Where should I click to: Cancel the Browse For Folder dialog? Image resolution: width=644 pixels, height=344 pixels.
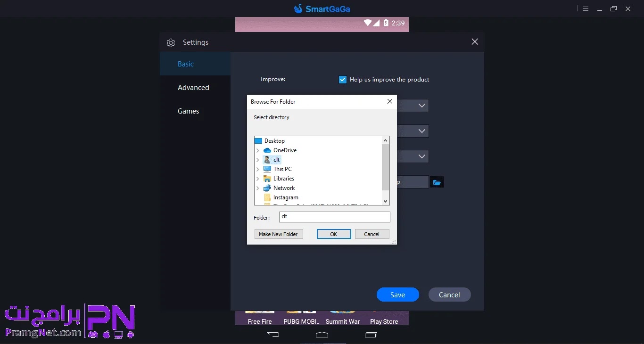point(372,234)
